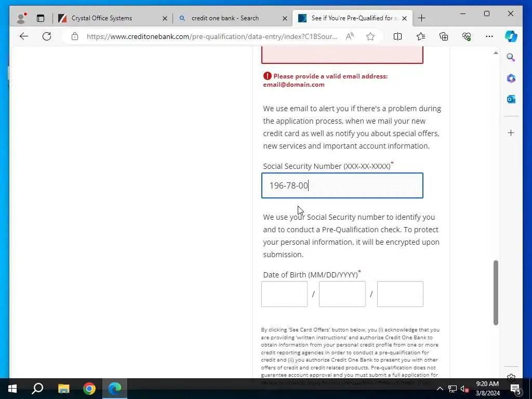Image resolution: width=532 pixels, height=399 pixels.
Task: Activate Read aloud icon
Action: coord(350,36)
